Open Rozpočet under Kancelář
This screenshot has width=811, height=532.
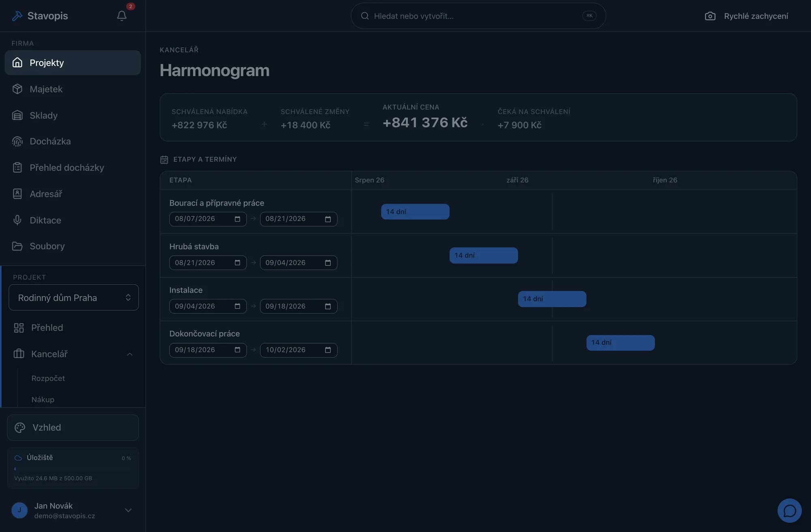[48, 378]
